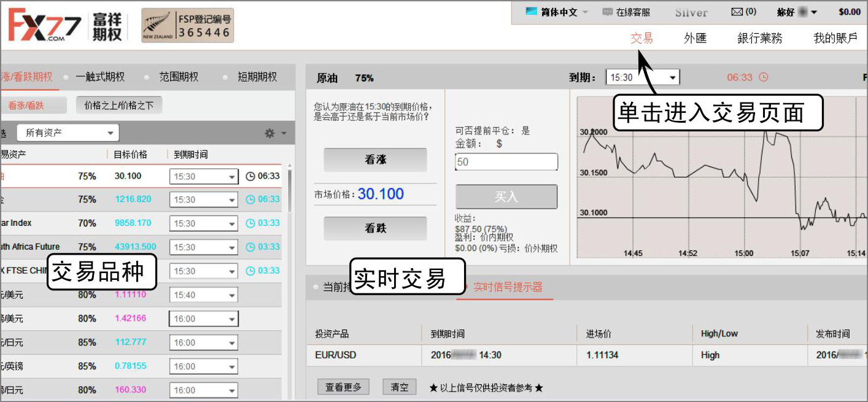The width and height of the screenshot is (868, 402).
Task: Expand the 所有资产 asset filter dropdown
Action: [x=68, y=133]
